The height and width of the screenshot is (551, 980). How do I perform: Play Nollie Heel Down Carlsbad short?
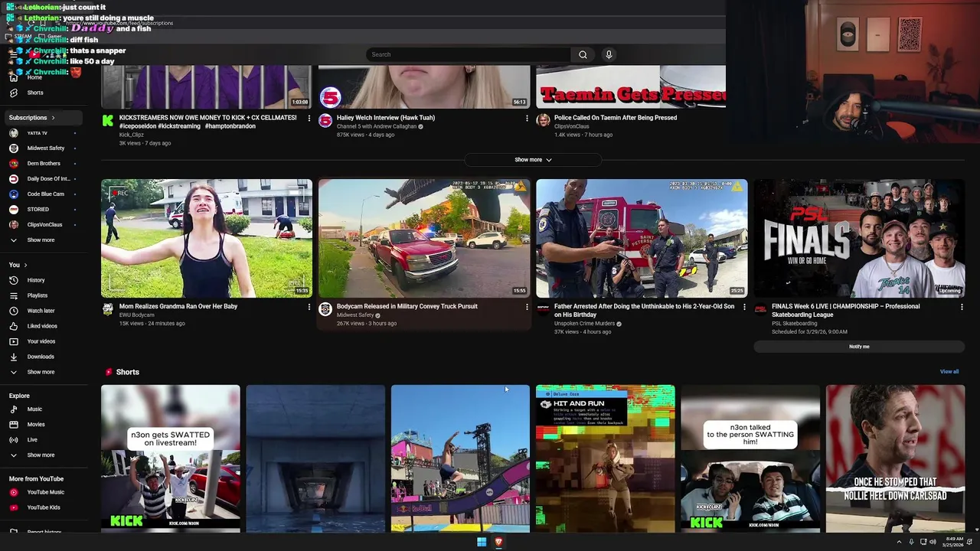pyautogui.click(x=896, y=458)
